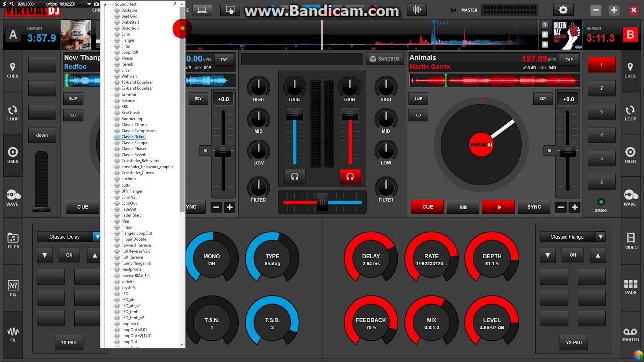This screenshot has width=644, height=362.
Task: Turn ON the Classic Flanger effect
Action: pos(573,255)
